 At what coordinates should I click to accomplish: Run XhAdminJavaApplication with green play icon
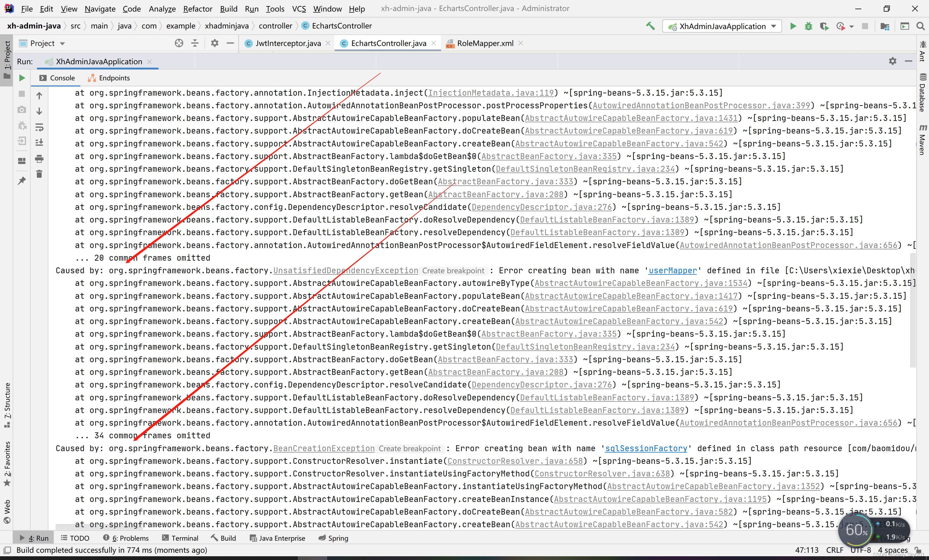click(x=793, y=26)
